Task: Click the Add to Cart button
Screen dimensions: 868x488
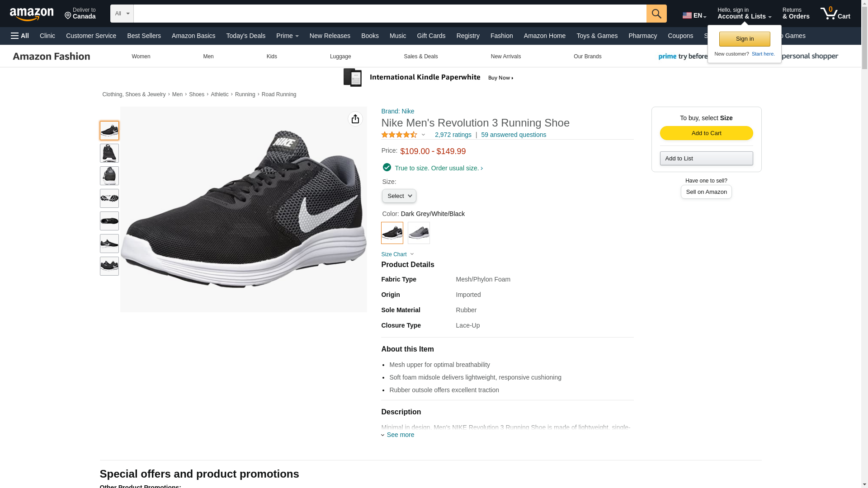Action: coord(706,133)
